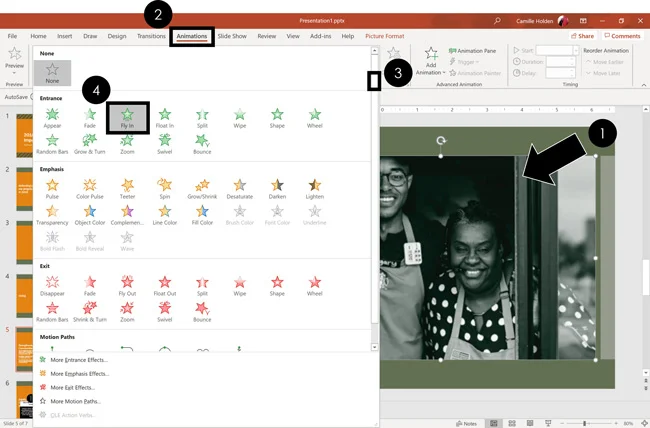Viewport: 650px width, 428px height.
Task: Apply the Complementary Color emphasis effect
Action: click(x=127, y=215)
